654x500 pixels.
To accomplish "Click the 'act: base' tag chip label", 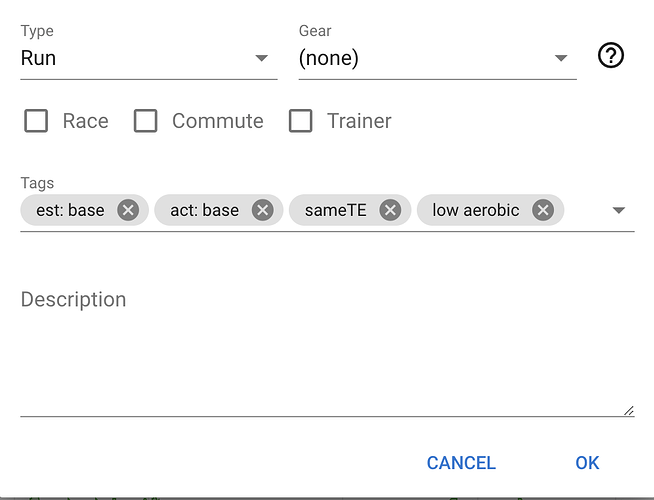I will pyautogui.click(x=204, y=210).
